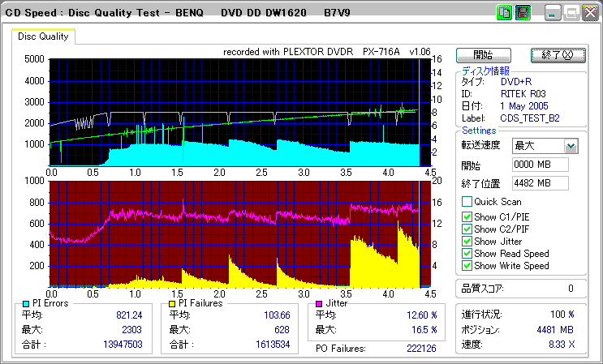This screenshot has height=364, width=603.
Task: Open the 転送速度 speed dropdown arrow
Action: [571, 146]
